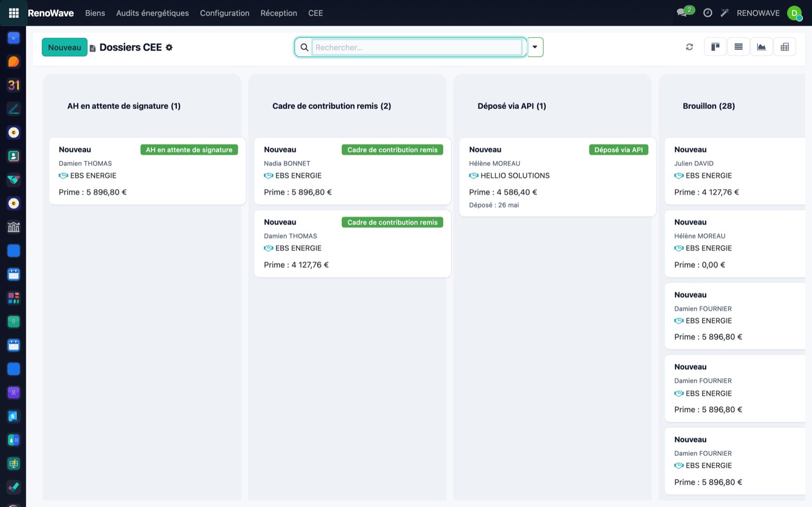Viewport: 812px width, 507px height.
Task: Open the CEE menu
Action: (316, 13)
